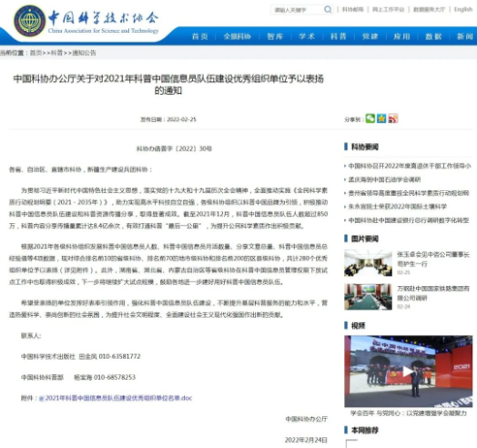
Task: Open headline 万钢赴中国国家铁路集团有限公司调研
Action: pos(433,293)
